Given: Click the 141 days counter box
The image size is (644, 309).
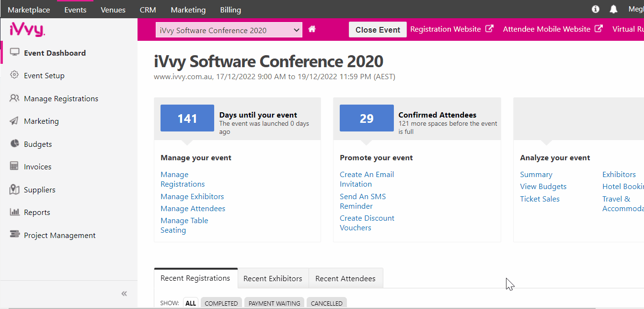Looking at the screenshot, I should pyautogui.click(x=187, y=118).
